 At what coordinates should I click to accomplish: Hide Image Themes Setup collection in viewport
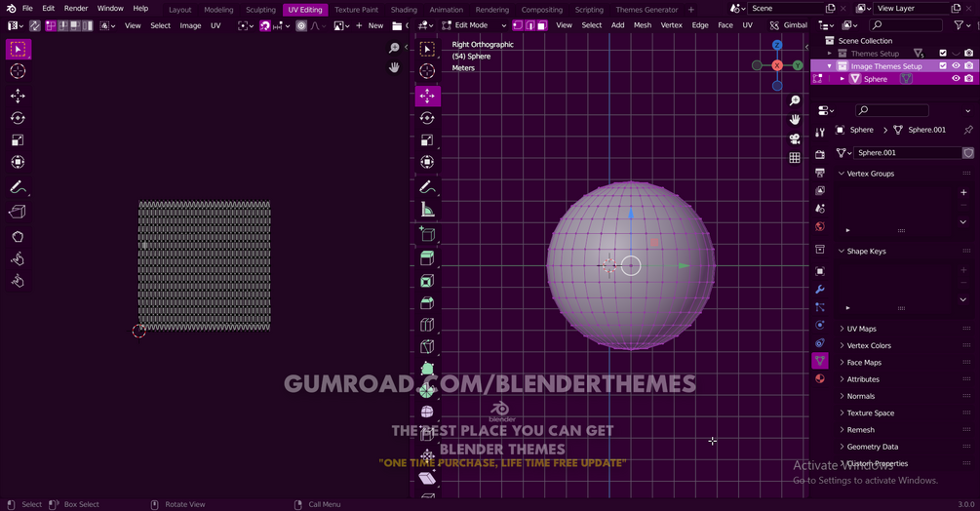(956, 65)
